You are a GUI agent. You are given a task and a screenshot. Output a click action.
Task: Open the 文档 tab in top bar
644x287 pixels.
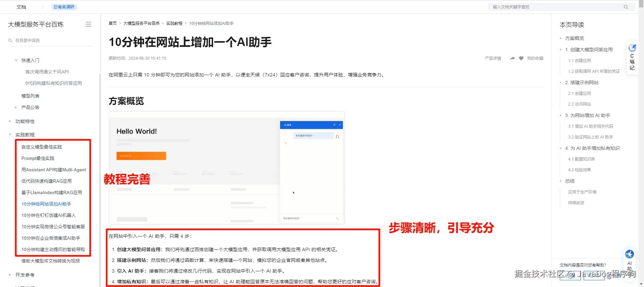(21, 7)
